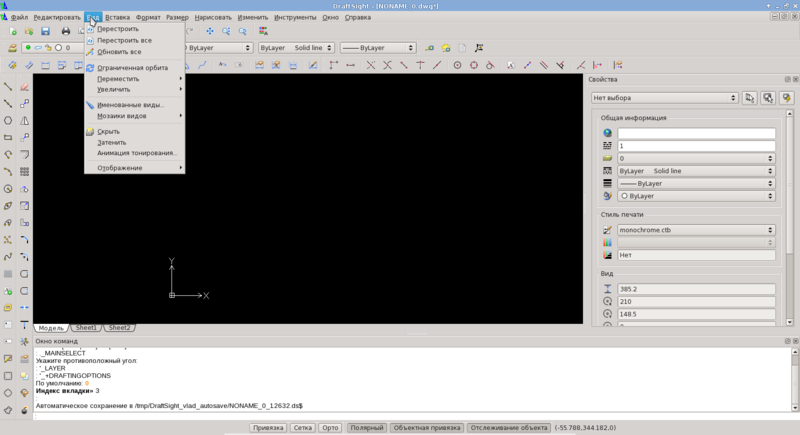Open the Layers manager icon
Viewport: 800px width, 435px height.
12,48
